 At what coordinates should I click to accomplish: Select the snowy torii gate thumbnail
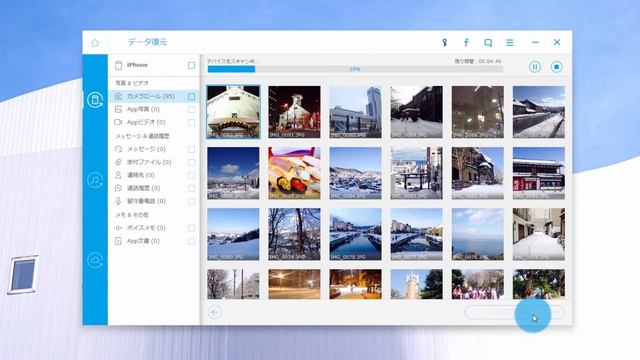pos(416,173)
